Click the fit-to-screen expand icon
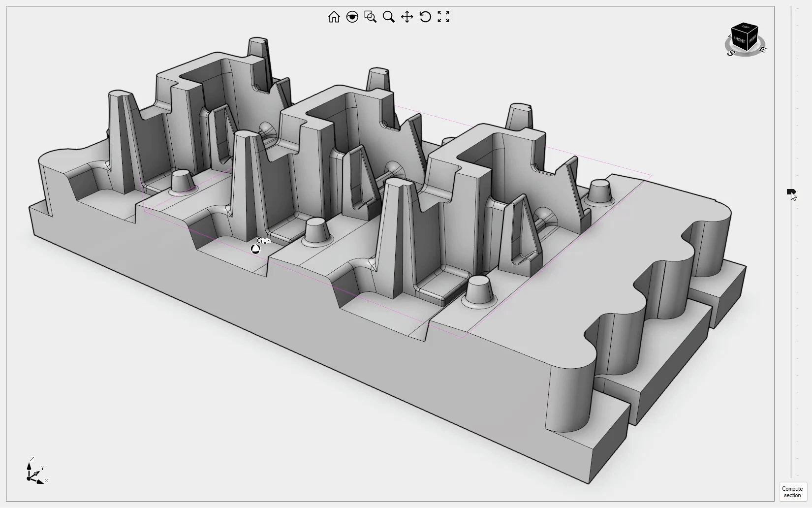 click(443, 17)
